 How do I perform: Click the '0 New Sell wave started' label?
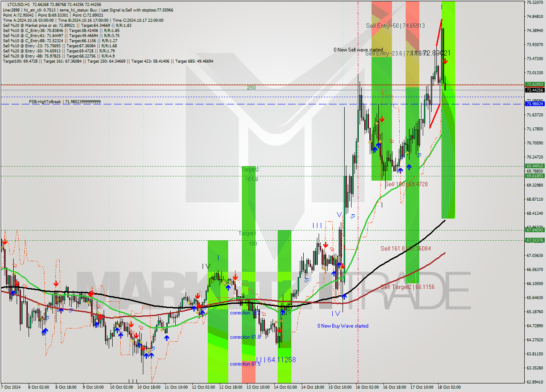tap(358, 50)
